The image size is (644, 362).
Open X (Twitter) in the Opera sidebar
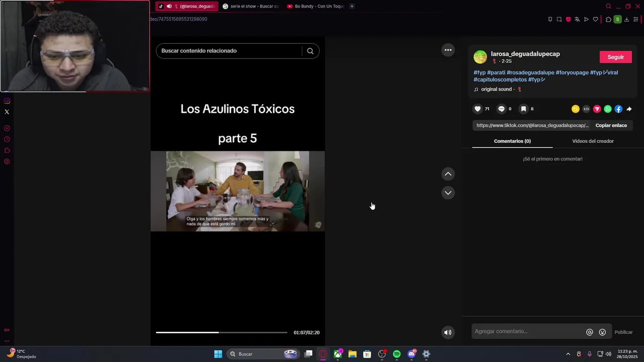pyautogui.click(x=7, y=112)
